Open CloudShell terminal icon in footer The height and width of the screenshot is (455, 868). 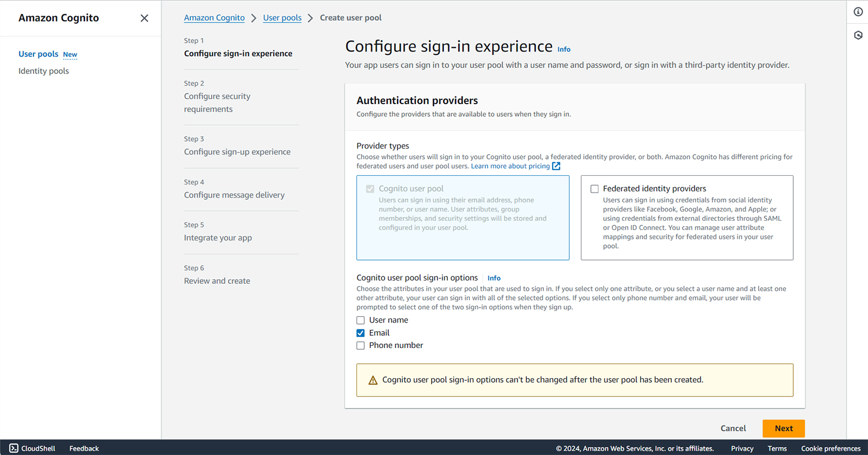point(13,448)
